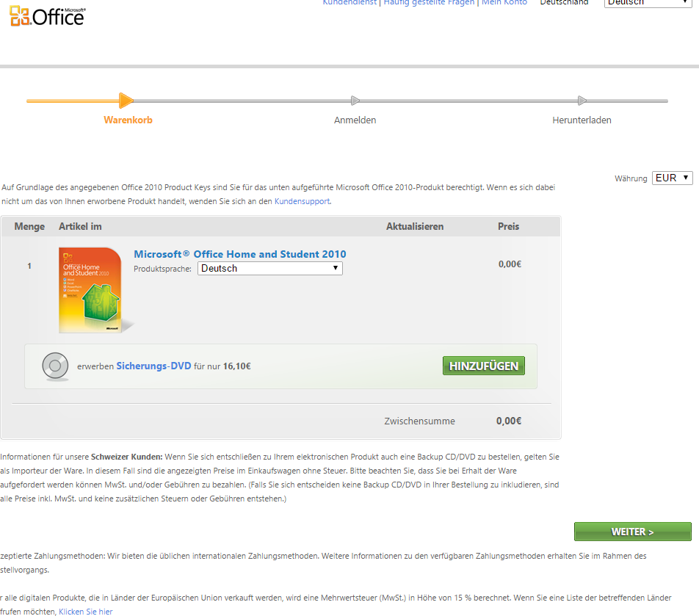Image resolution: width=699 pixels, height=616 pixels.
Task: Click the Herunterladen step arrow marker
Action: [582, 101]
